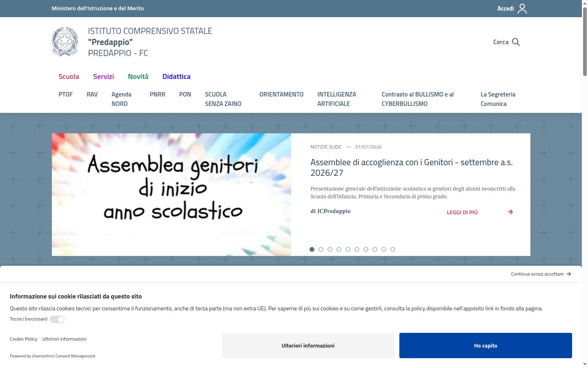Click the Accedi login link
Viewport: 588px width, 368px height.
click(506, 9)
